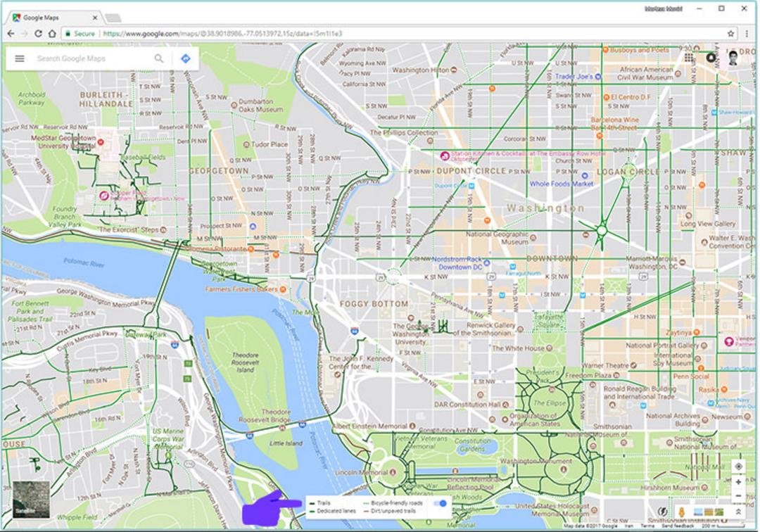Image resolution: width=760 pixels, height=532 pixels.
Task: Select the Google Maps browser tab
Action: [x=53, y=18]
